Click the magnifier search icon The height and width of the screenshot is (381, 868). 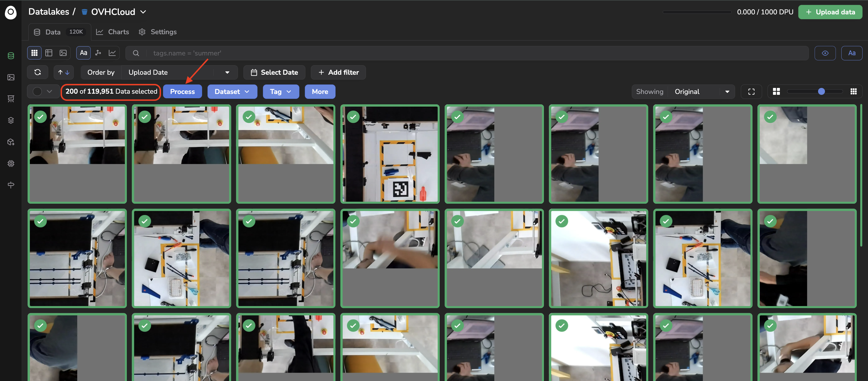tap(136, 53)
